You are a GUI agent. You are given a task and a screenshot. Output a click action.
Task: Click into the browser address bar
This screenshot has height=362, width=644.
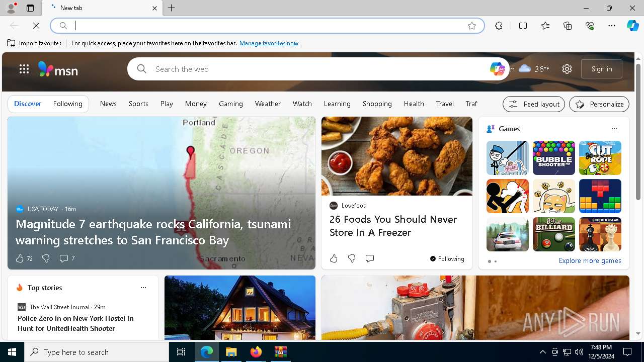tap(267, 26)
